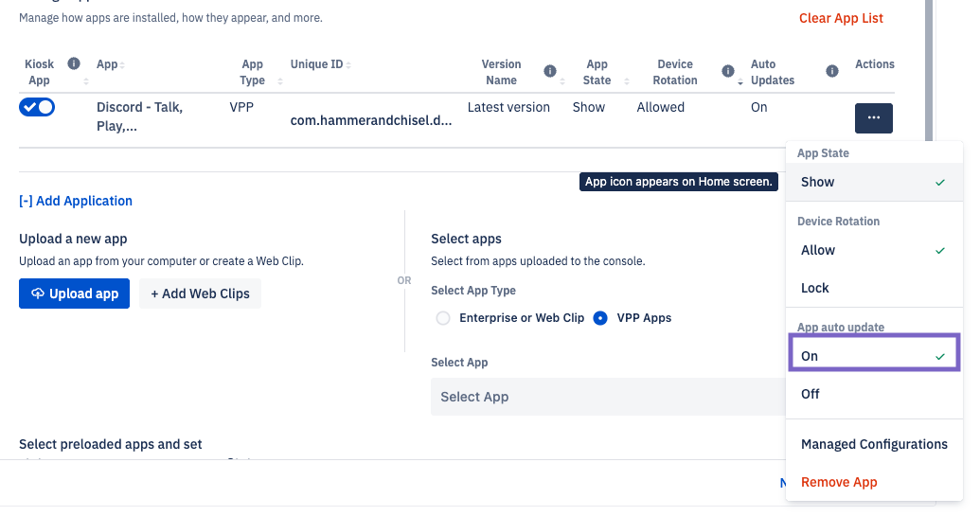The image size is (980, 516).
Task: Sort by Device Rotation column arrows
Action: [x=740, y=81]
